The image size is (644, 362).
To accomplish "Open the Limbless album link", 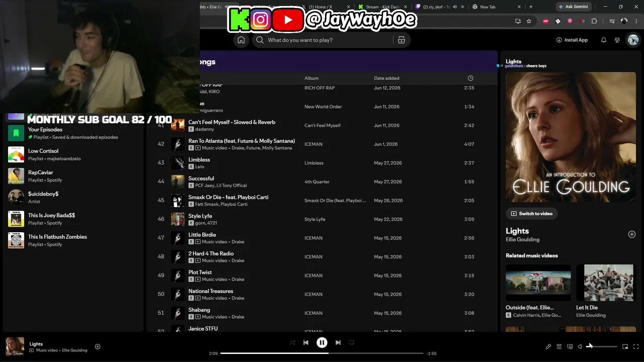I will (314, 163).
